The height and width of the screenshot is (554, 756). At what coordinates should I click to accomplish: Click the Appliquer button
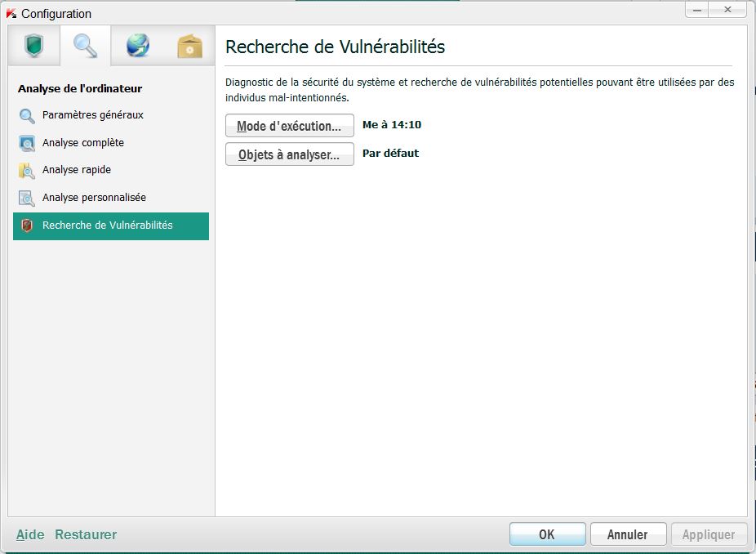709,534
